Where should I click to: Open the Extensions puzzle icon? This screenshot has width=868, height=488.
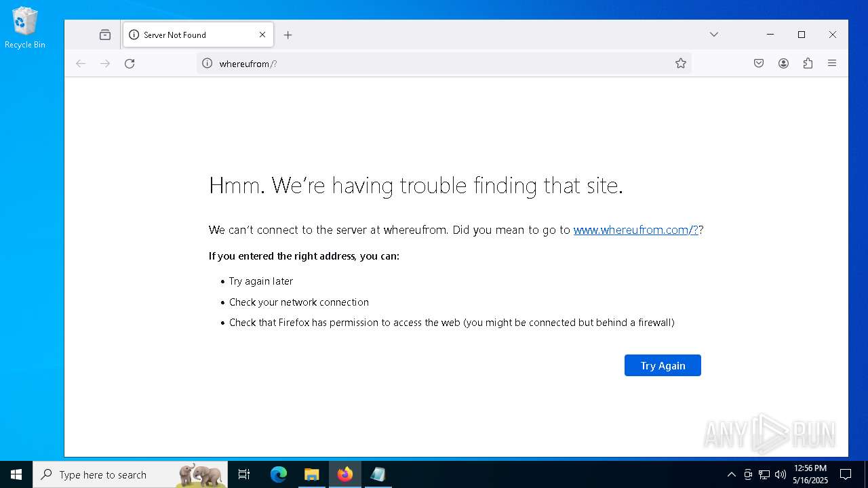tap(808, 63)
